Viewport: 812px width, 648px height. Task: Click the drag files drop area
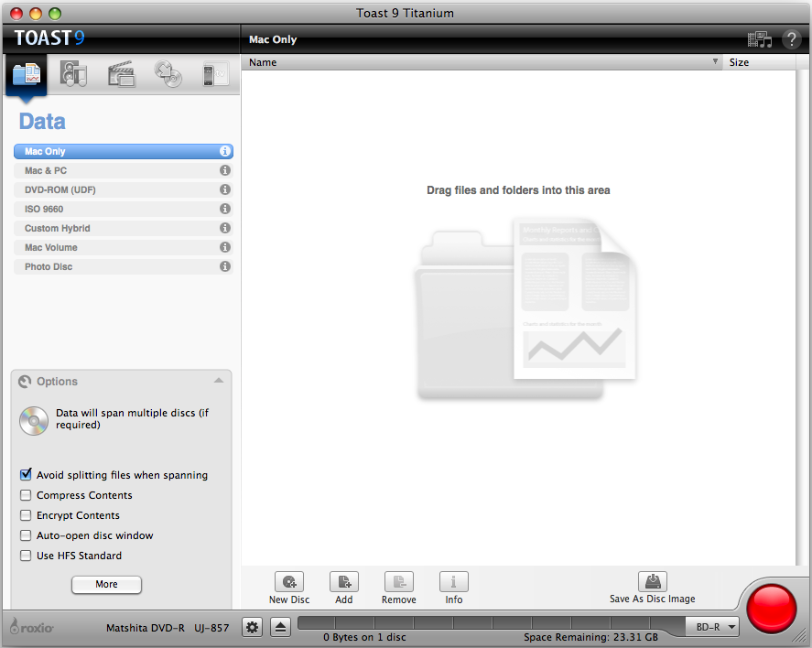pyautogui.click(x=518, y=317)
